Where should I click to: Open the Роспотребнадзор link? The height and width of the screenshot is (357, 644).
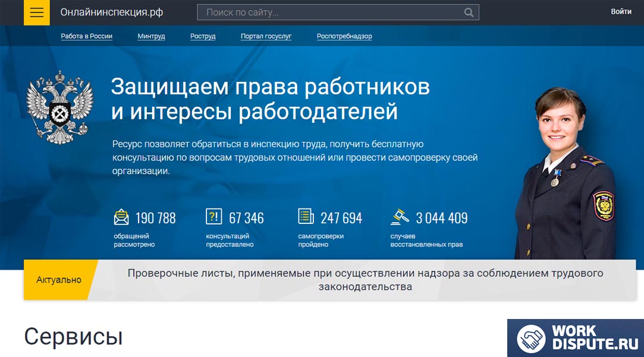(x=344, y=36)
